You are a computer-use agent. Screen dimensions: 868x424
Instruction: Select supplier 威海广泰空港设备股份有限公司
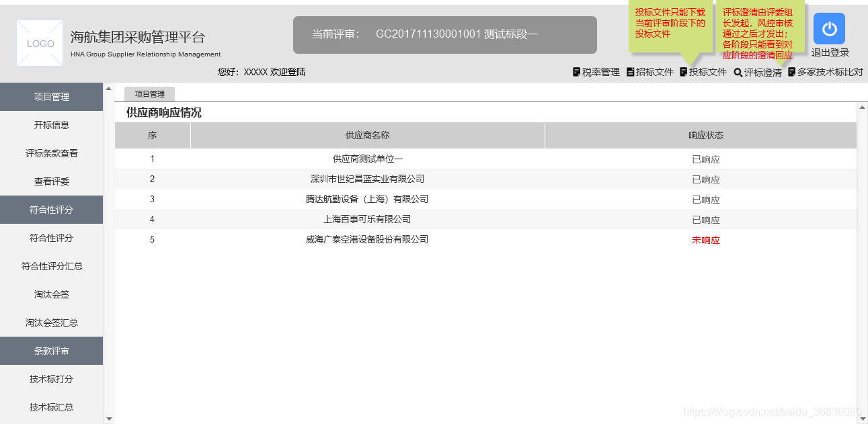[x=367, y=240]
